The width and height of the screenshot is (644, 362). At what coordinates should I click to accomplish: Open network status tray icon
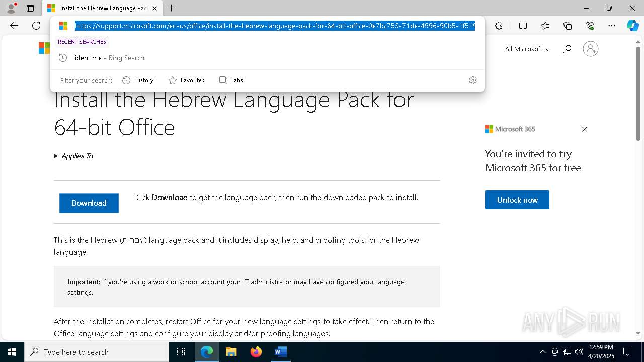tap(567, 352)
